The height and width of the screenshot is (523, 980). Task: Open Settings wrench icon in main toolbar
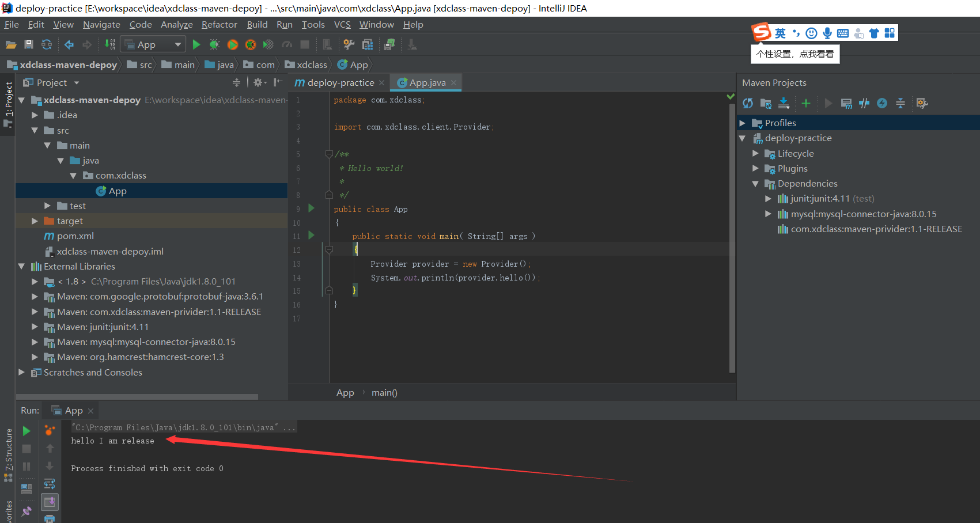click(349, 44)
